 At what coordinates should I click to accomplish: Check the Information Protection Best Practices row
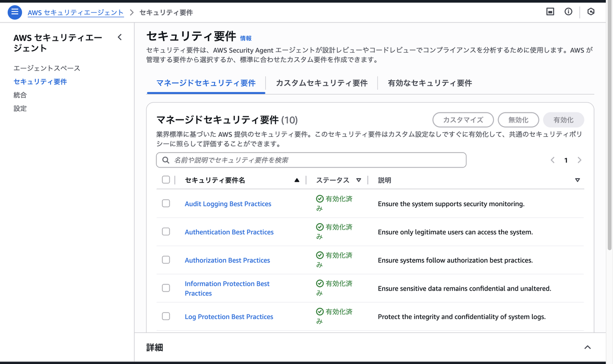[166, 288]
